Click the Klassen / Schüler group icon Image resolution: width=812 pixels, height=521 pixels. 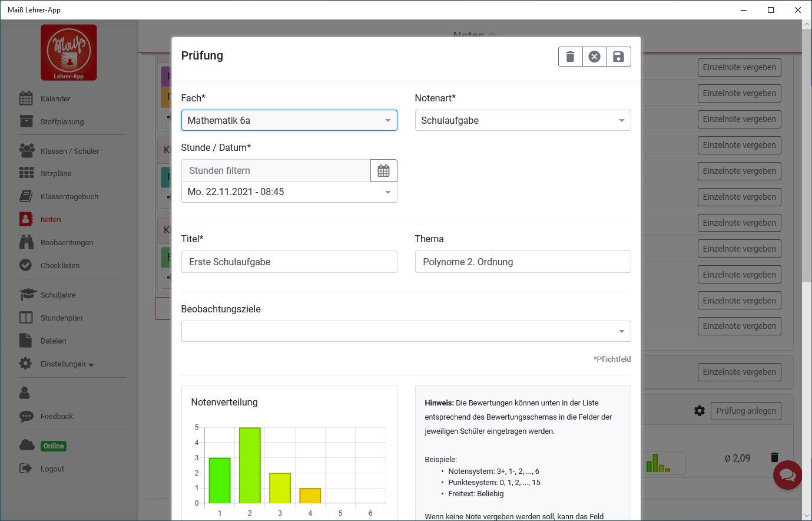point(26,151)
